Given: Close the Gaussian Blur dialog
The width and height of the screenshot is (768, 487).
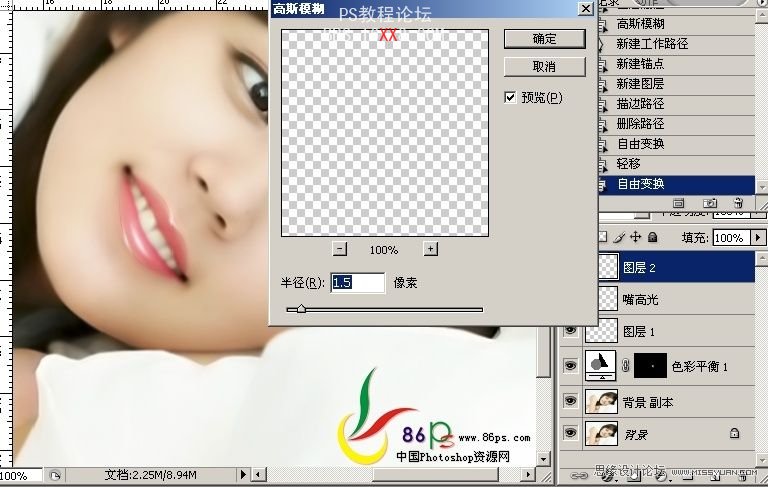Looking at the screenshot, I should [584, 8].
